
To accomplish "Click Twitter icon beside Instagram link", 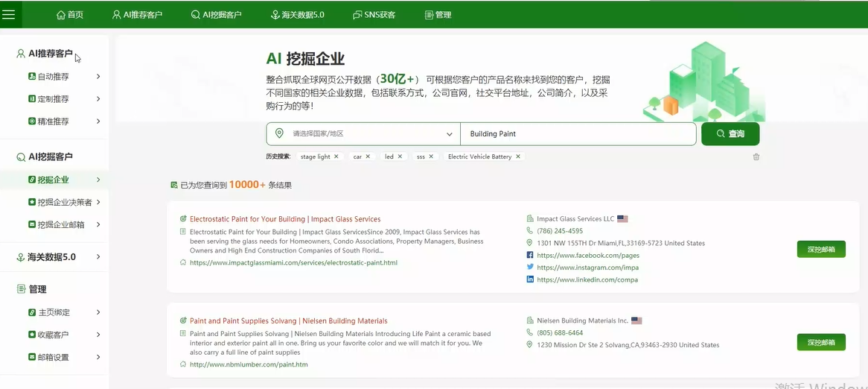I will [x=530, y=267].
